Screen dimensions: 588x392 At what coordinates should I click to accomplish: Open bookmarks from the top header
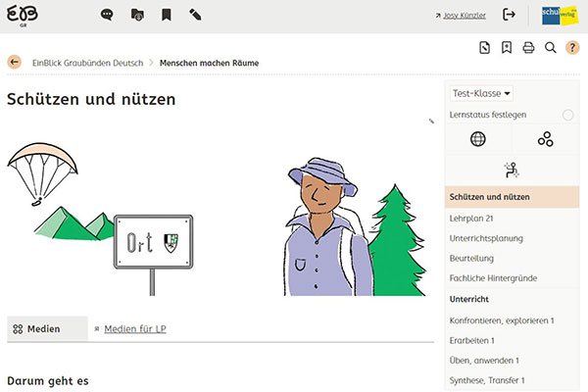click(x=166, y=15)
